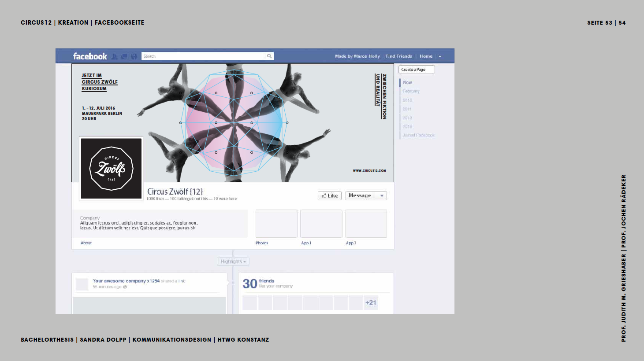The width and height of the screenshot is (644, 361).
Task: Click the search magnifier button
Action: (x=269, y=56)
